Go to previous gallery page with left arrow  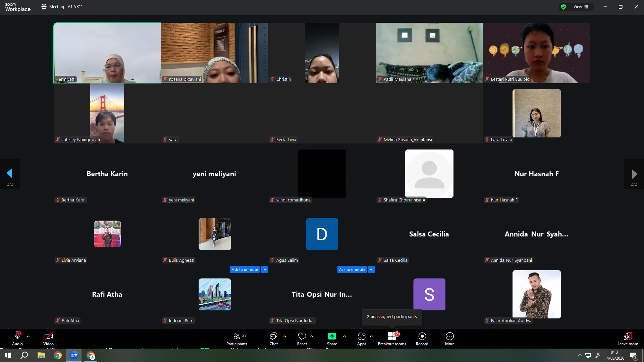point(10,173)
